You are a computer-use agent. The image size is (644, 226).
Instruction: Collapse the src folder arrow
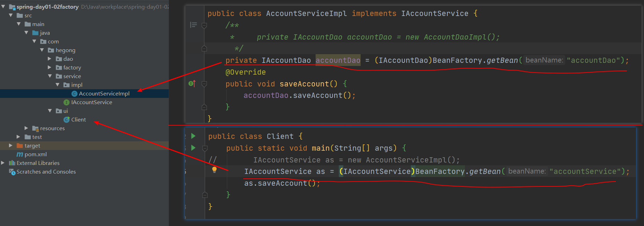point(11,15)
